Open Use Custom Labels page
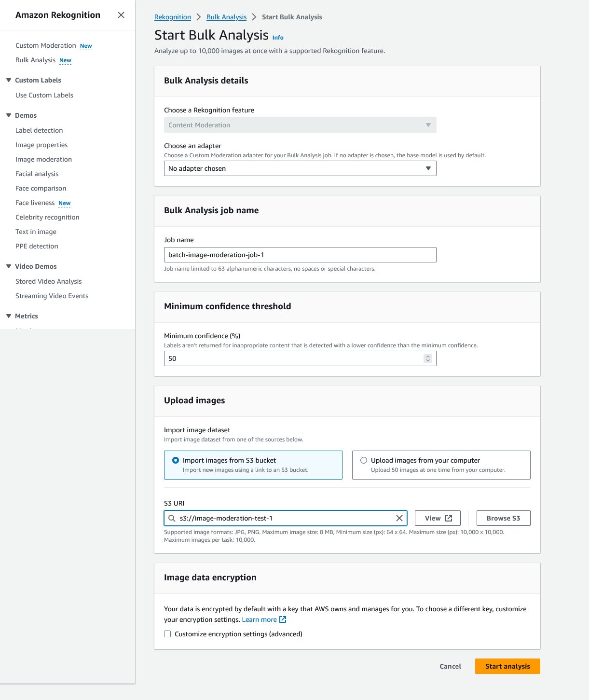The height and width of the screenshot is (700, 589). click(44, 95)
